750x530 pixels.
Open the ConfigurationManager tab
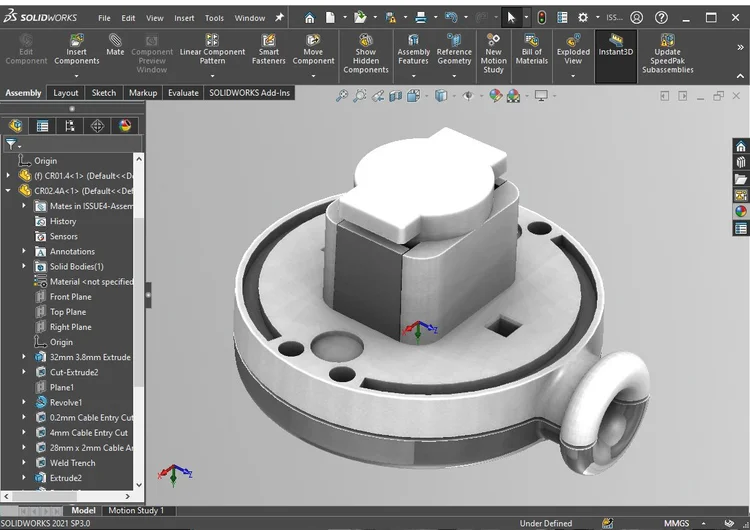[x=70, y=126]
